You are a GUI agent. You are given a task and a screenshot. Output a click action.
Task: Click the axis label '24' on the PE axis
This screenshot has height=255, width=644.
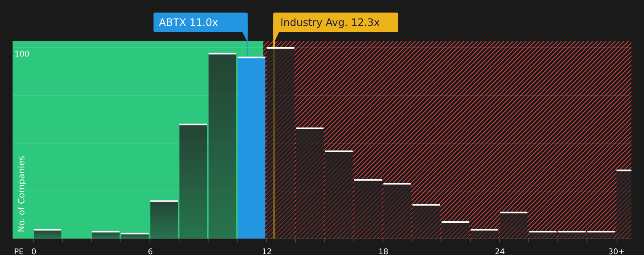pos(499,251)
